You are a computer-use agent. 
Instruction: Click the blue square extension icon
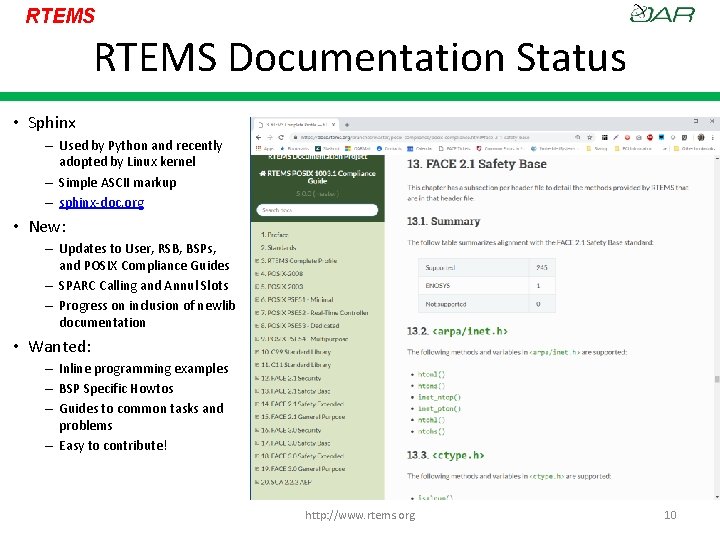click(x=661, y=137)
